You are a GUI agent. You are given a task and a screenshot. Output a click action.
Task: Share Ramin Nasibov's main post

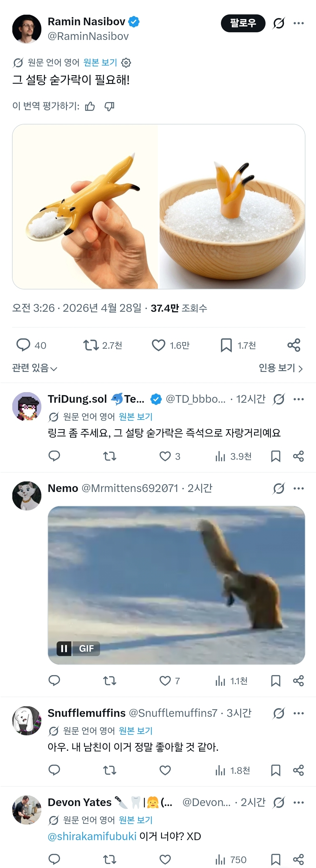tap(294, 345)
